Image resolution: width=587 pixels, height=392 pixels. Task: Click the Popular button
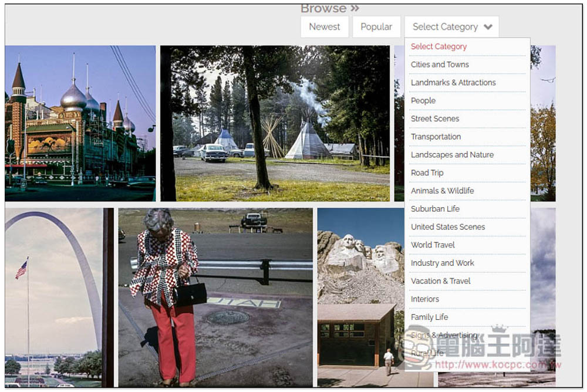(376, 27)
